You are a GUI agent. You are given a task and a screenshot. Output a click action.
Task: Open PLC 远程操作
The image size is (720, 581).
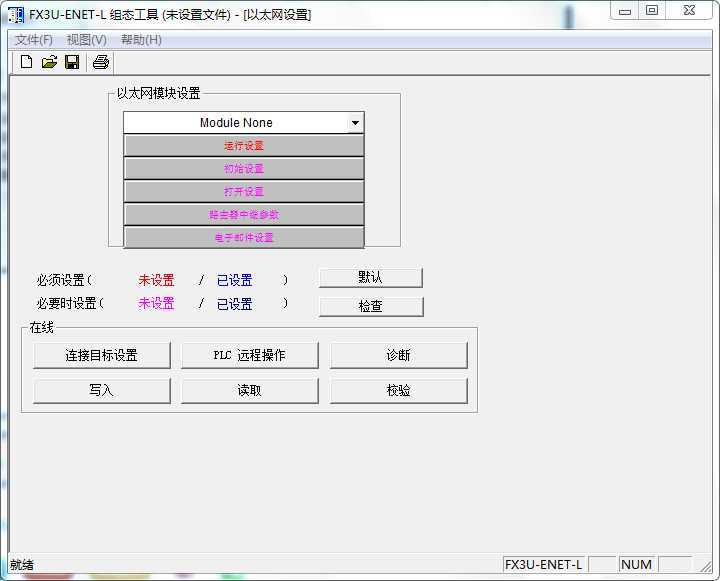(x=249, y=355)
